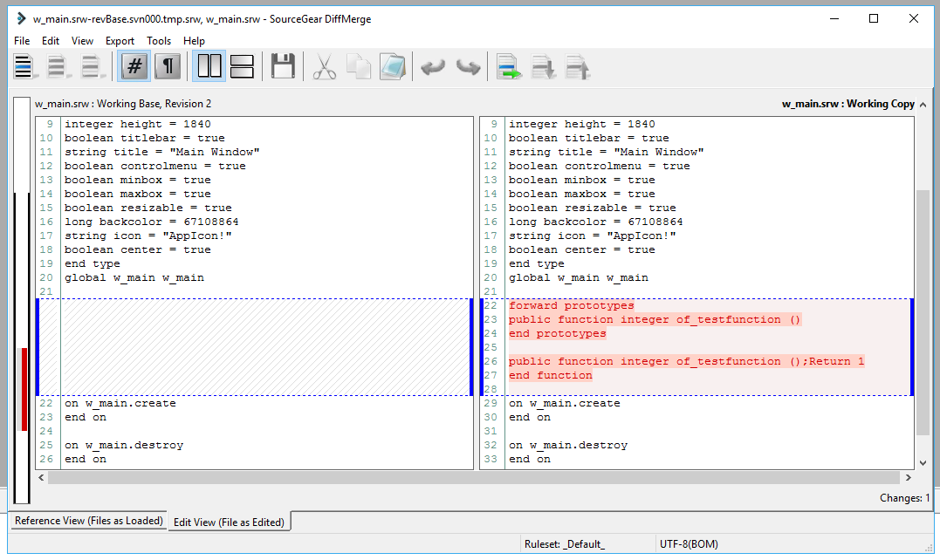
Task: Click 'on w_main.destroy' in left pane
Action: pos(124,445)
